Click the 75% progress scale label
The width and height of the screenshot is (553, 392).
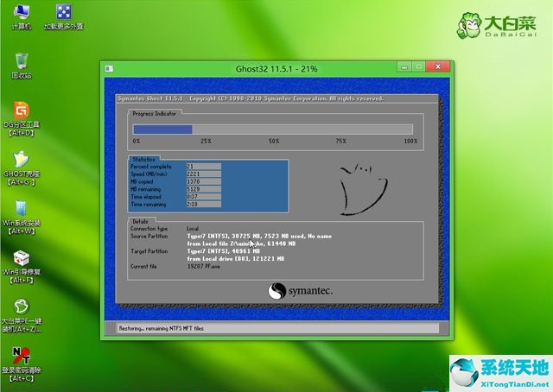pyautogui.click(x=340, y=141)
